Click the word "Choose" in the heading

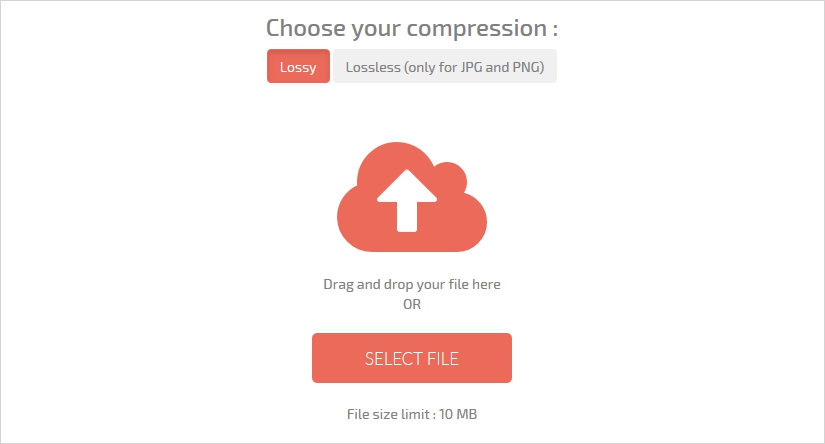pos(301,28)
